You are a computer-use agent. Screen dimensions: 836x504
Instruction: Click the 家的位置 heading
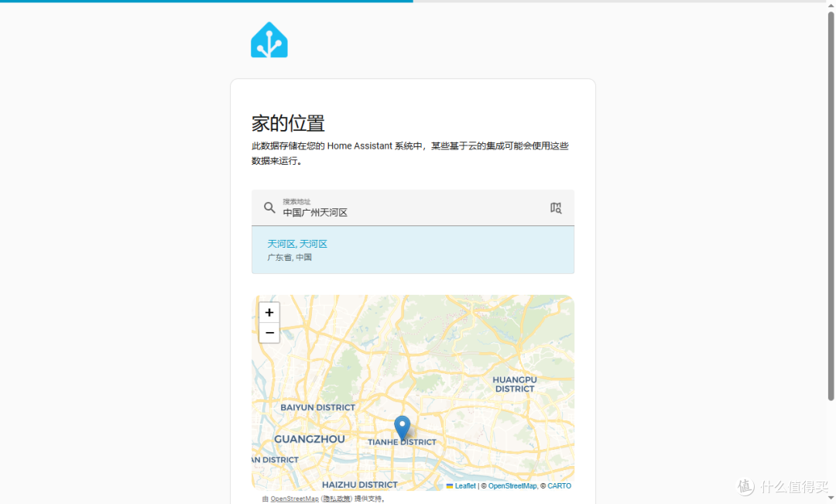click(x=288, y=124)
